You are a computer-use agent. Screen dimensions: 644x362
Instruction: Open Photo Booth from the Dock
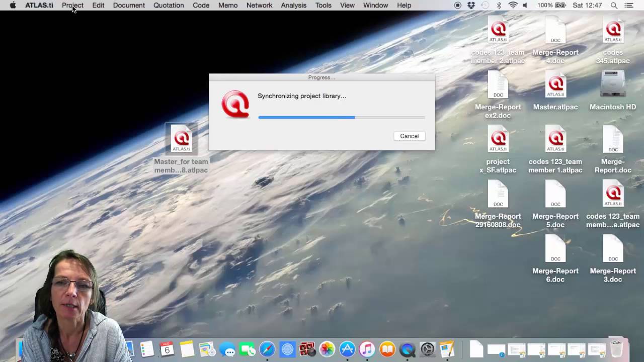(307, 349)
